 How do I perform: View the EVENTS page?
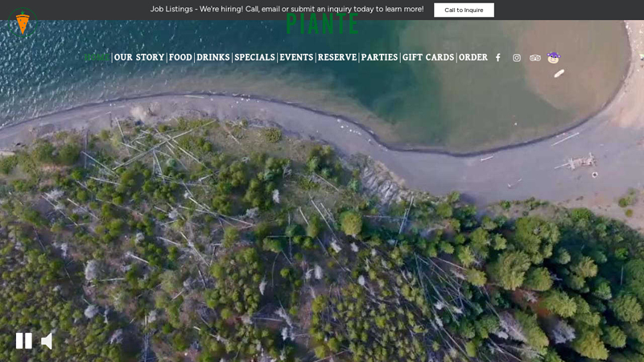coord(296,57)
